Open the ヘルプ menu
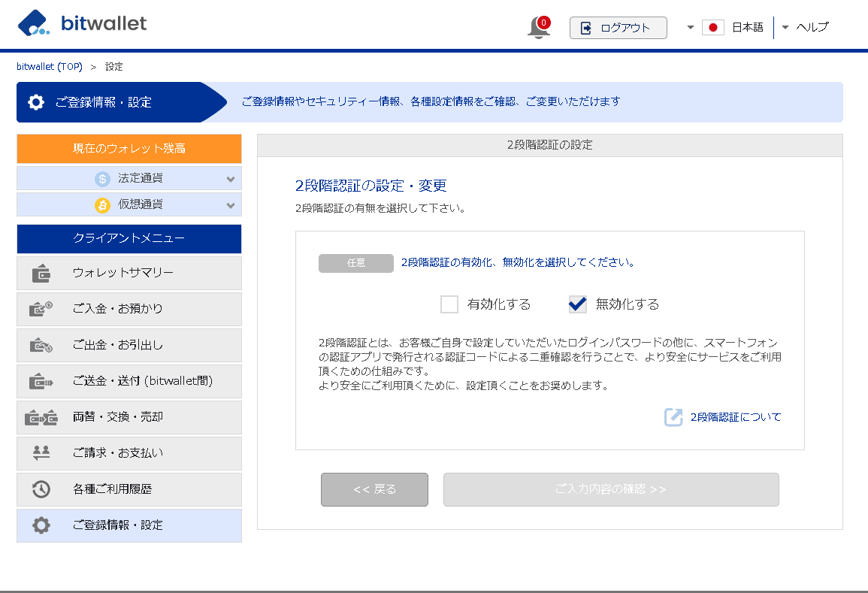Image resolution: width=868 pixels, height=593 pixels. (812, 27)
